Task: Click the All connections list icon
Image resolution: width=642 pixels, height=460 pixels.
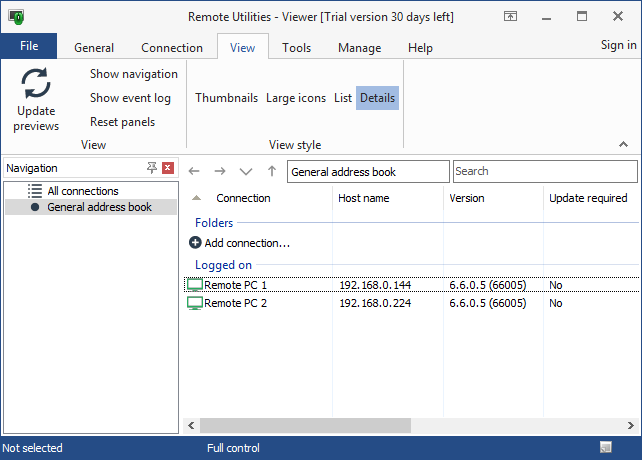Action: [35, 191]
